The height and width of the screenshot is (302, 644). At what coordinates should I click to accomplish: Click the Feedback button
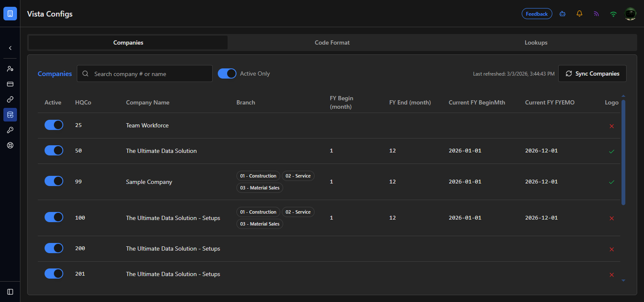tap(537, 14)
